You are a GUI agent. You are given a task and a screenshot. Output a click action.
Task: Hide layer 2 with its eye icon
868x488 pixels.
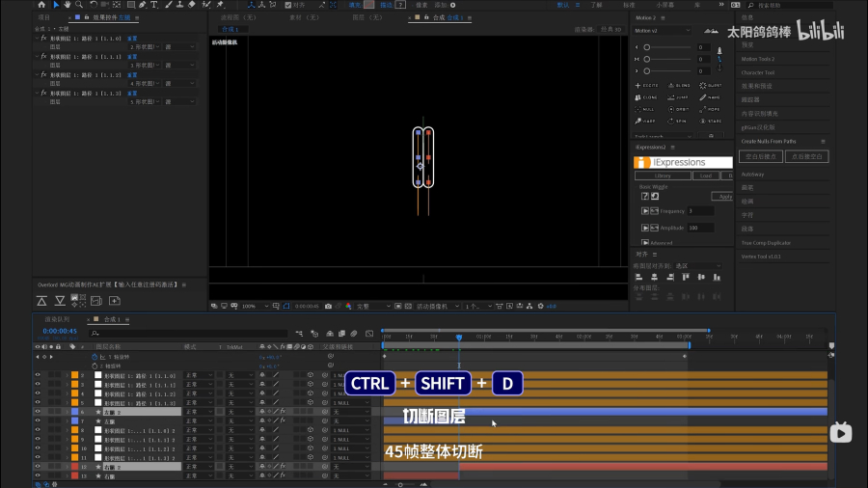tap(38, 375)
